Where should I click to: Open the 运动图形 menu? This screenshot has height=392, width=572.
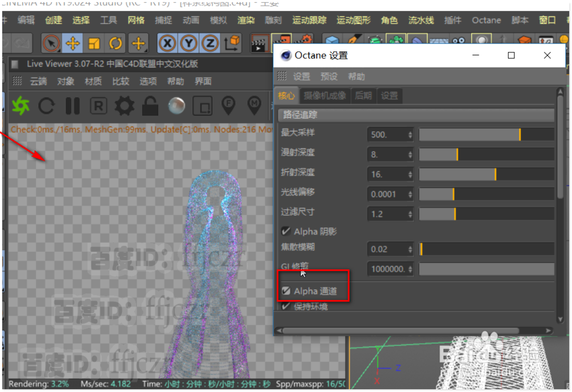tap(353, 20)
